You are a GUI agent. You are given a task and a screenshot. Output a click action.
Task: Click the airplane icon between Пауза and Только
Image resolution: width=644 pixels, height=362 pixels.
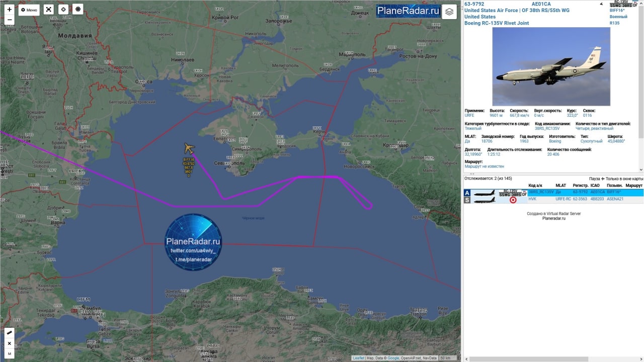(x=602, y=179)
